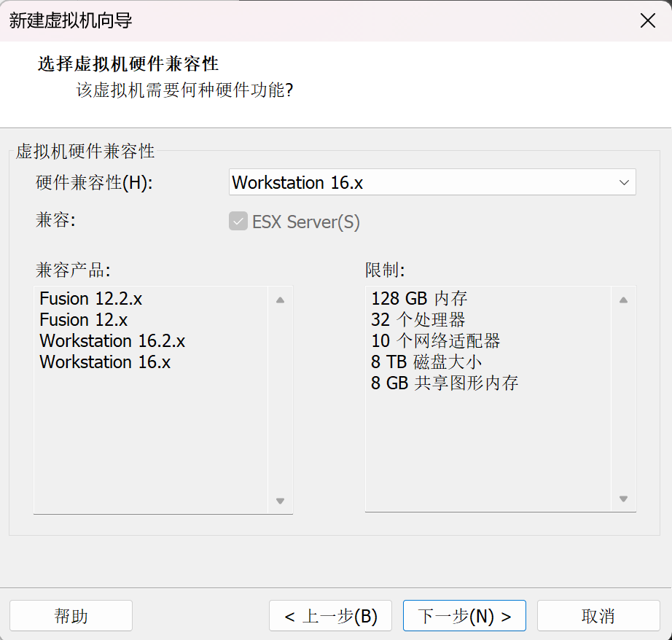Select the 8 GB 共享图形内存 entry
This screenshot has width=672, height=640.
445,383
